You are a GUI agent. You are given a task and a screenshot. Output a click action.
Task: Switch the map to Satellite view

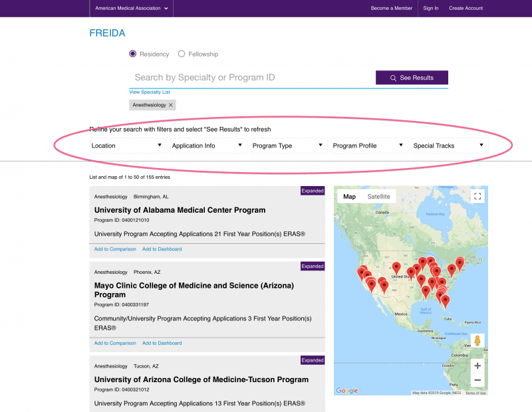378,197
